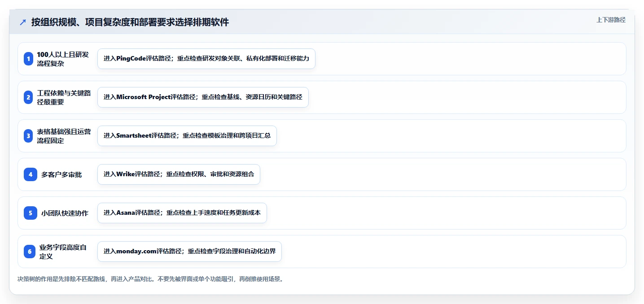
Task: Click condition text 100人以上且研发流程复杂
Action: (x=63, y=59)
